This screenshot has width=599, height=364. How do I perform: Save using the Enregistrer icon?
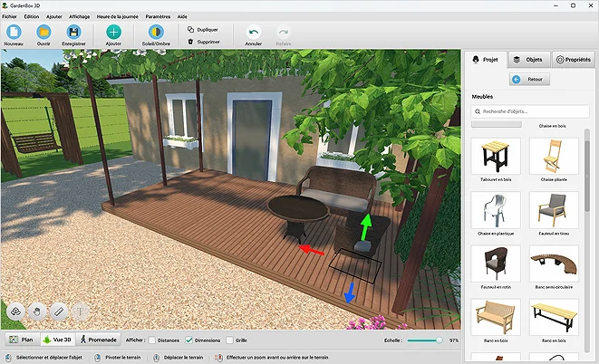pyautogui.click(x=73, y=32)
